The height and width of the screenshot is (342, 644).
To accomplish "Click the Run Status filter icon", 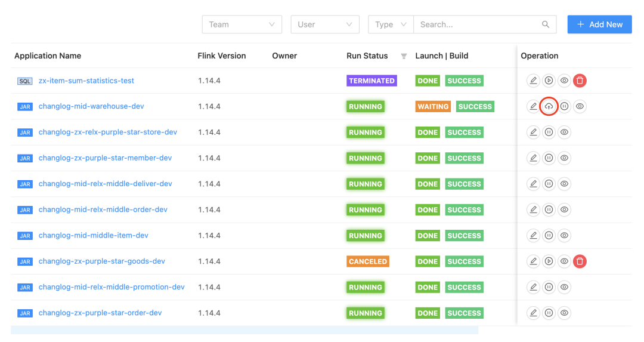I will 404,56.
